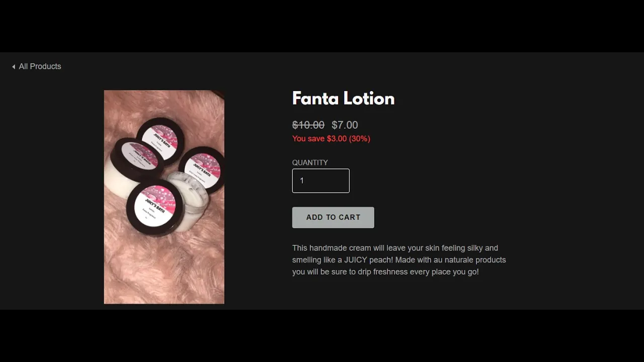Click the description's last line about freshness
The width and height of the screenshot is (644, 362).
tap(385, 272)
